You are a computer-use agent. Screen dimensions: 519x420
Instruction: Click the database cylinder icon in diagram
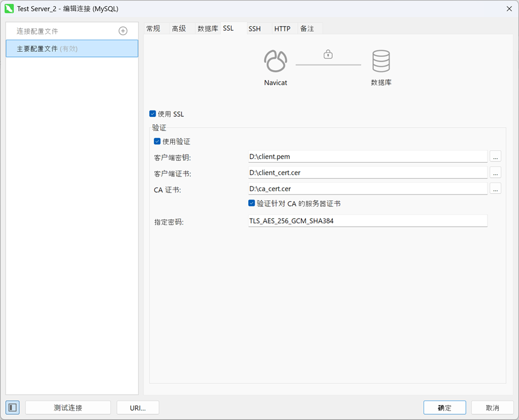pos(381,61)
